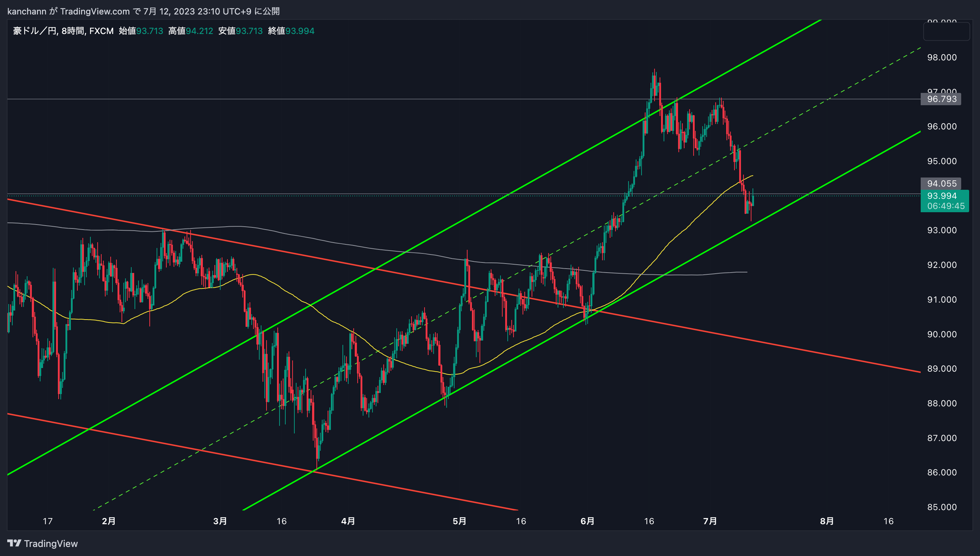Screen dimensions: 980x556
Task: Click the 94.055 price label on axis
Action: coord(941,184)
